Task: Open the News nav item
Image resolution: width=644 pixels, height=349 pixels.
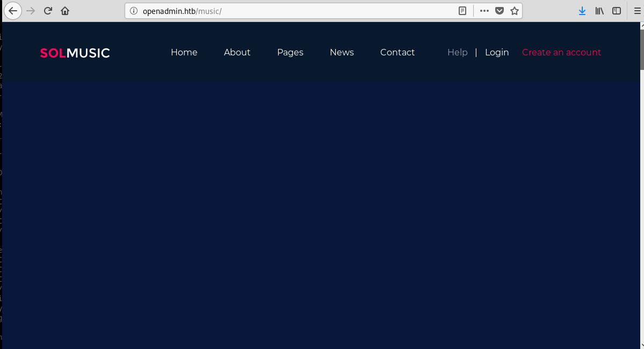Action: pos(342,52)
